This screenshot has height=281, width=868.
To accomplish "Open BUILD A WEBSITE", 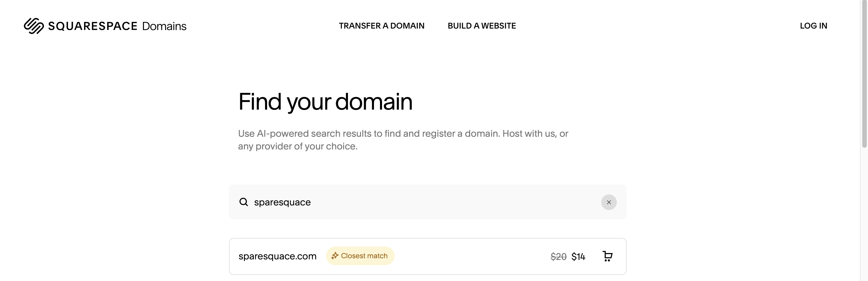I will pyautogui.click(x=482, y=26).
